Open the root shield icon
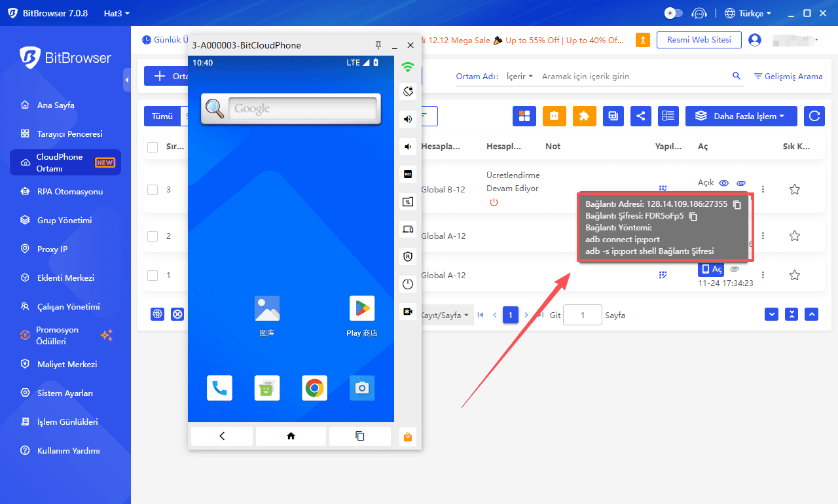Viewport: 838px width, 504px height. (408, 257)
